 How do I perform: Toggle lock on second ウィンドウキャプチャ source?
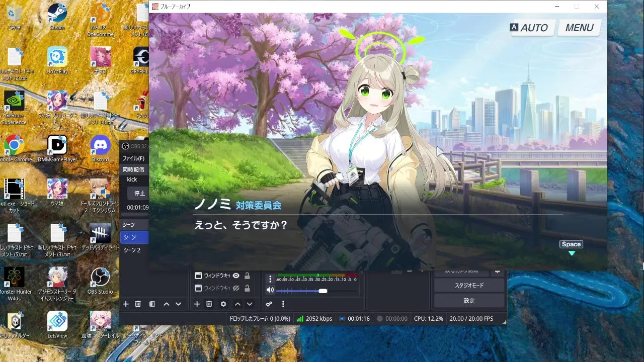[247, 288]
